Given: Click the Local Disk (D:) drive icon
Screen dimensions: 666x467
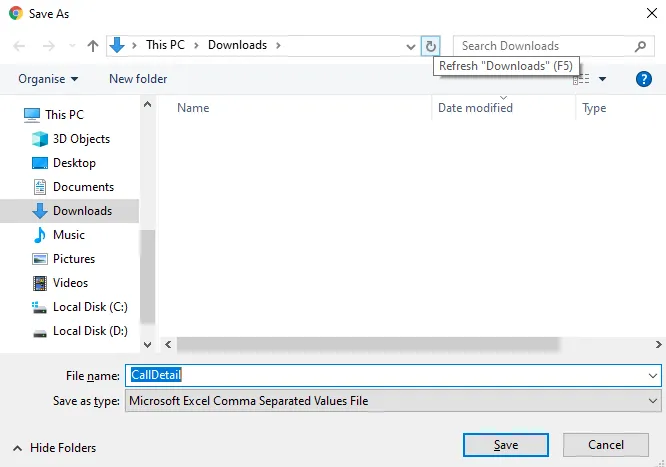Looking at the screenshot, I should point(40,333).
